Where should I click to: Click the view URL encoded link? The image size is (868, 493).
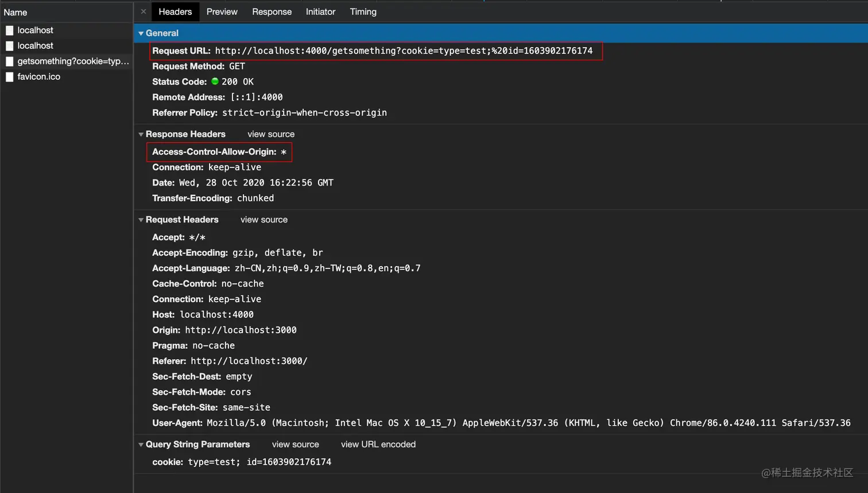click(x=378, y=445)
